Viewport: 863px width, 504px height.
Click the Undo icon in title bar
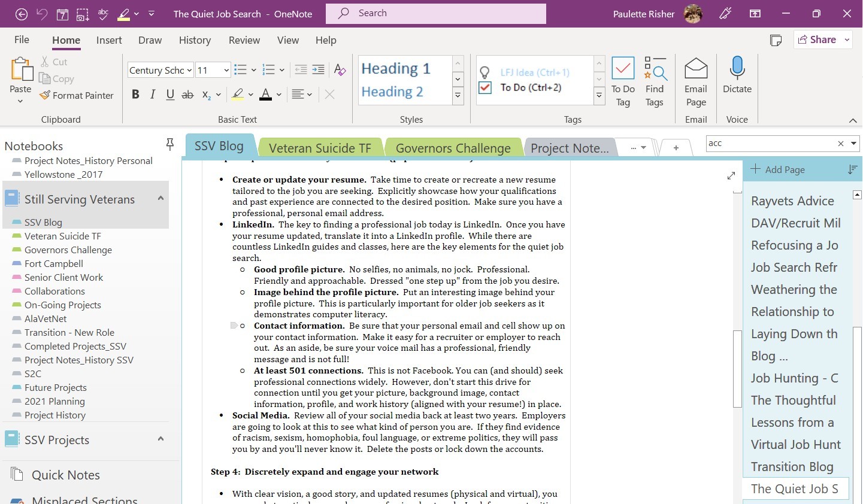click(42, 14)
